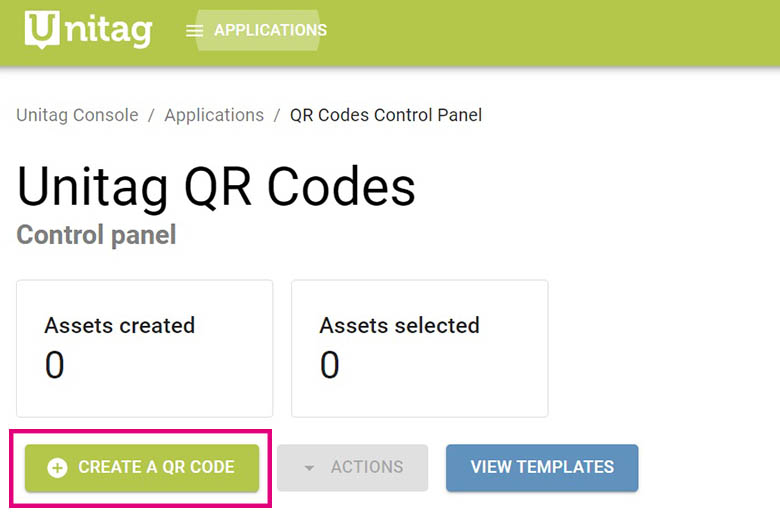Click the Assets created count zero
780x520 pixels.
(55, 365)
